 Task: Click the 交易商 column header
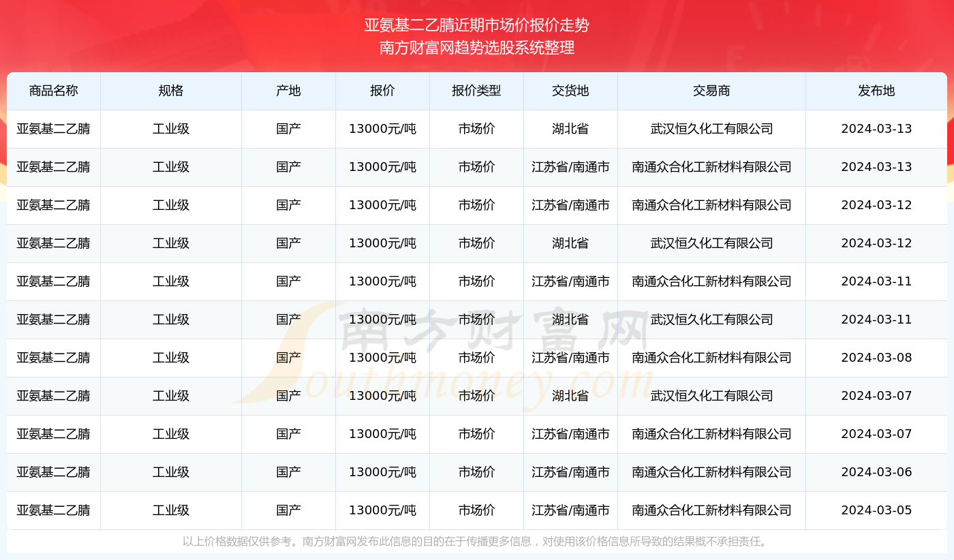711,91
